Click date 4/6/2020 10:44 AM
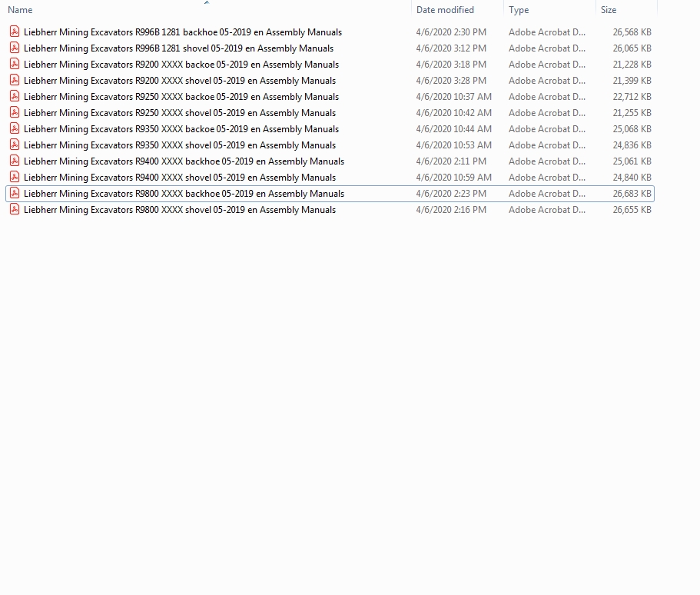This screenshot has width=700, height=595. (x=453, y=128)
